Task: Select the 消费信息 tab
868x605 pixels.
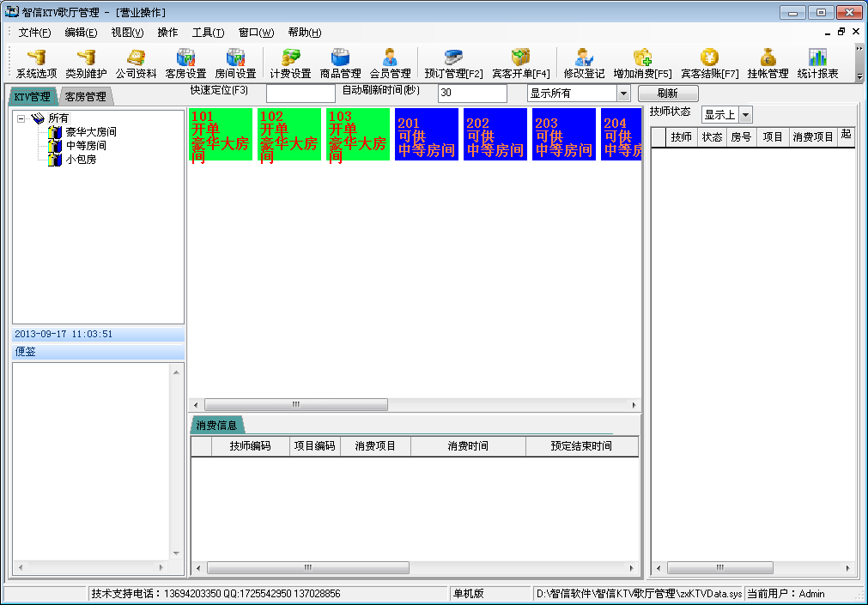Action: pos(216,425)
